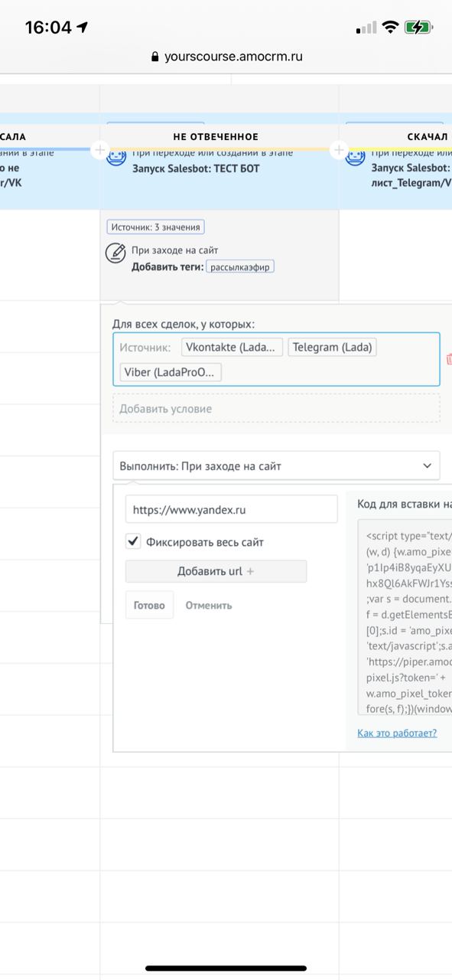Screen dimensions: 452x980
Task: Open the Как это работает? link
Action: pos(397,733)
